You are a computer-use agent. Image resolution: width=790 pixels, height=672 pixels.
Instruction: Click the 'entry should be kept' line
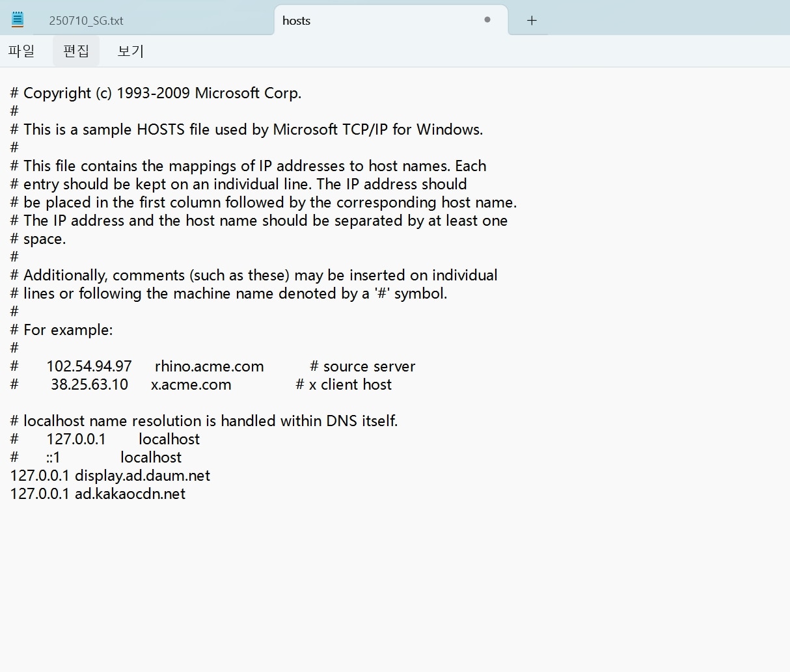(x=239, y=184)
